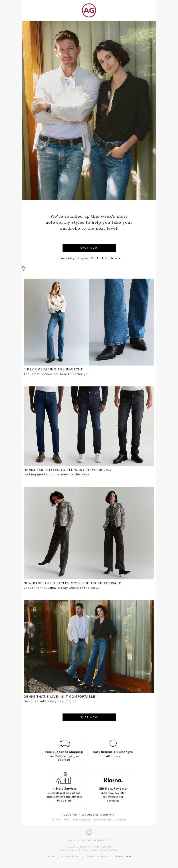178x868 pixels.
Task: Select BEST SELLERS in the footer menu
Action: 103,820
